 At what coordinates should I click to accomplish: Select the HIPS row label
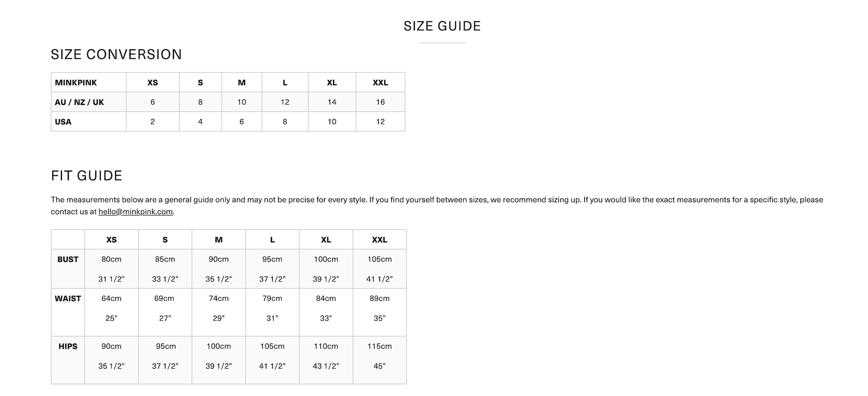68,346
